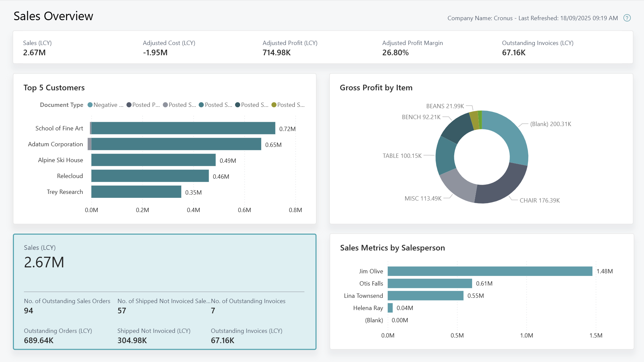
Task: Click the olive Posted S... legend dot
Action: tap(273, 105)
